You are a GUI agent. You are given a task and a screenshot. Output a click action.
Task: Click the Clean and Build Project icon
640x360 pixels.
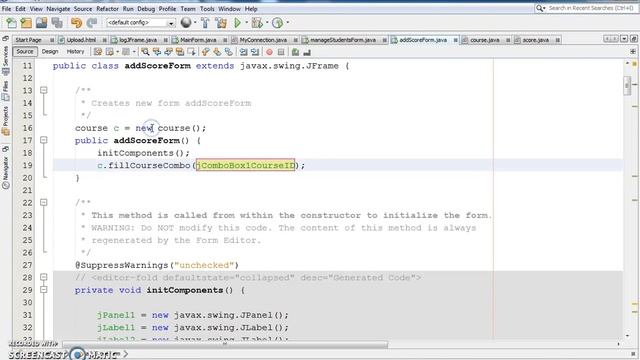(x=221, y=23)
